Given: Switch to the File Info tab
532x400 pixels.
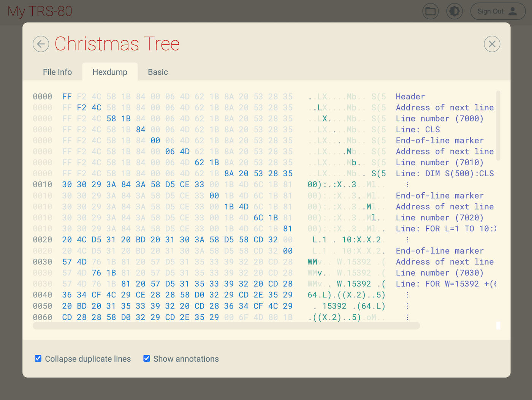Looking at the screenshot, I should (57, 72).
